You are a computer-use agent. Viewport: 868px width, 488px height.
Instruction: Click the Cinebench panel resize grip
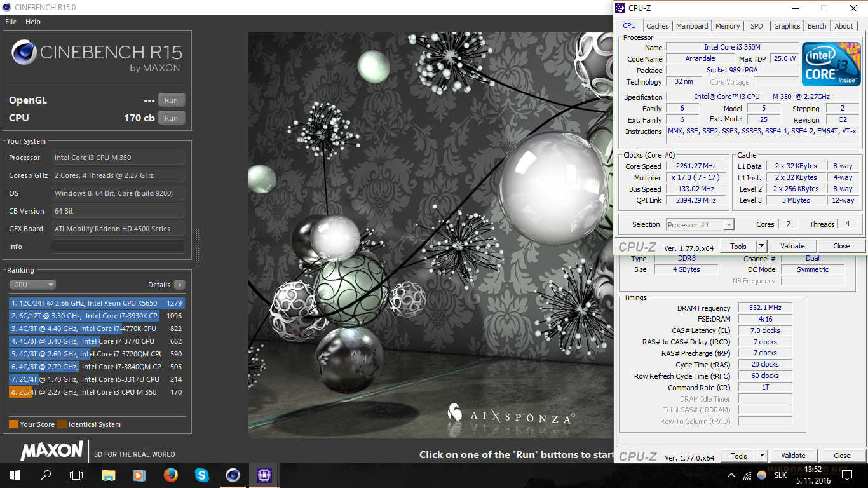pos(197,248)
